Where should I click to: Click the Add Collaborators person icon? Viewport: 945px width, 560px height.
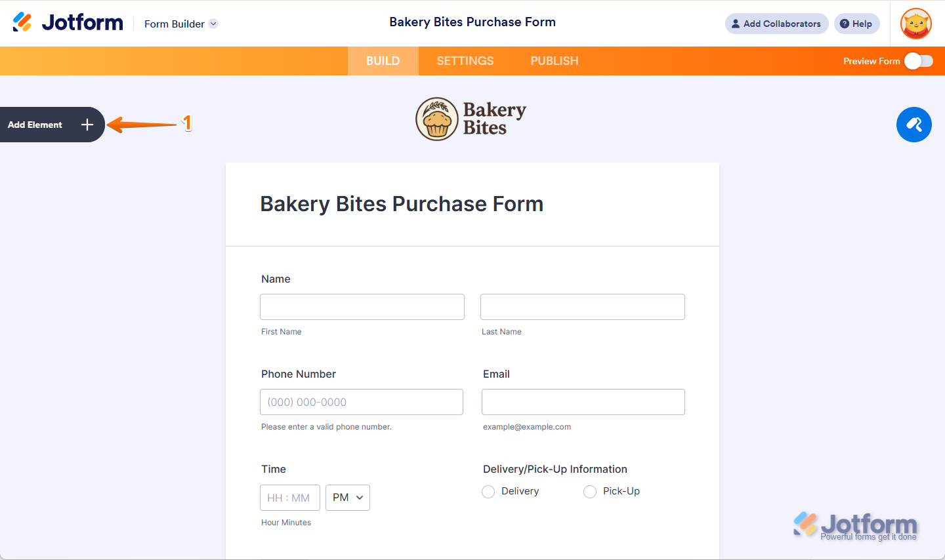point(736,24)
